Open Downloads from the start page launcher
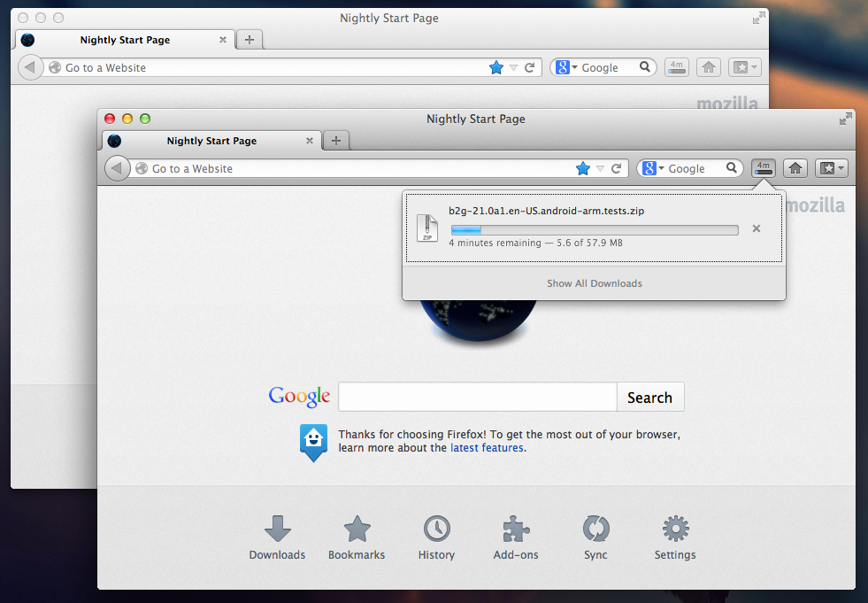Screen dimensions: 868x603 (277, 537)
